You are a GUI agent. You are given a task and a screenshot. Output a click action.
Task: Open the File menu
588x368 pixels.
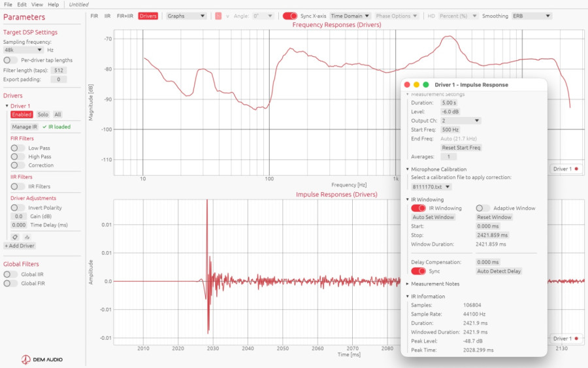coord(8,5)
